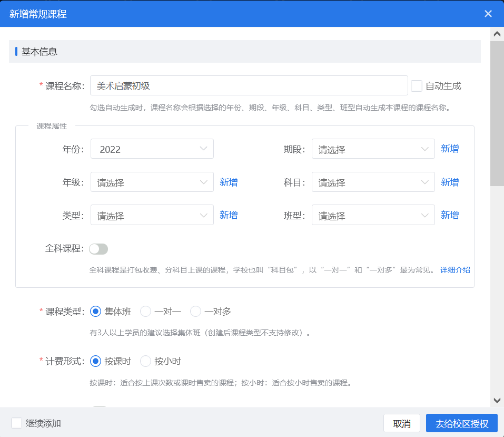This screenshot has height=437, width=504.
Task: Click the vertical scrollbar thumb
Action: point(497,113)
